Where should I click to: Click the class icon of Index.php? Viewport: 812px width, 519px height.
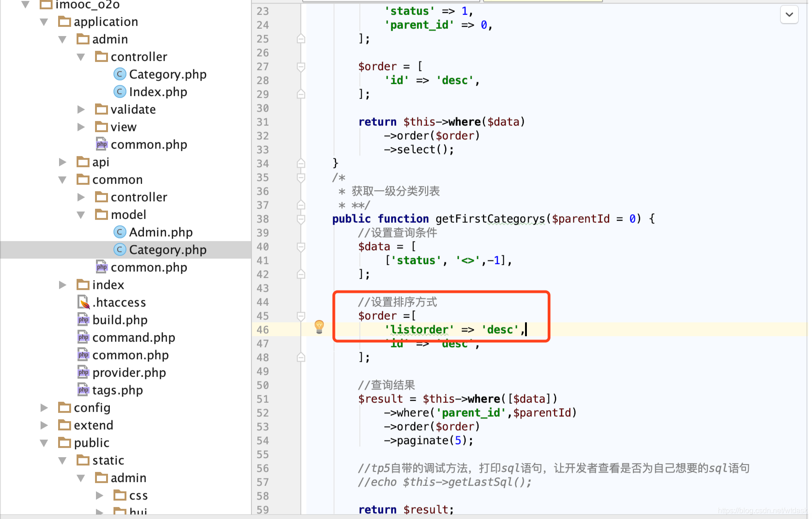120,92
